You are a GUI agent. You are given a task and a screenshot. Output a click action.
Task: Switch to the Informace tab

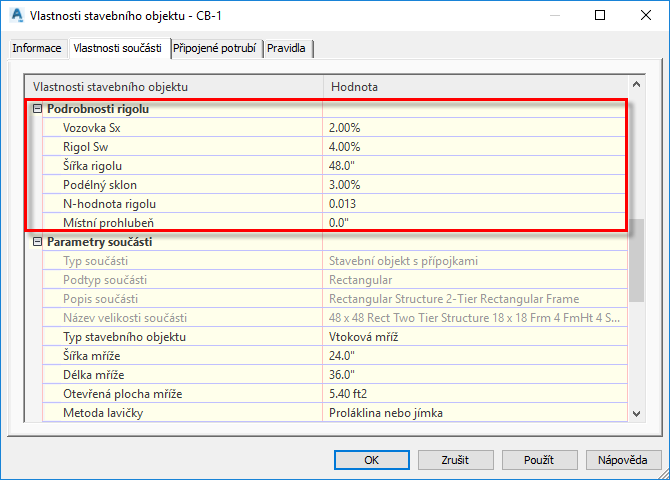pyautogui.click(x=37, y=48)
